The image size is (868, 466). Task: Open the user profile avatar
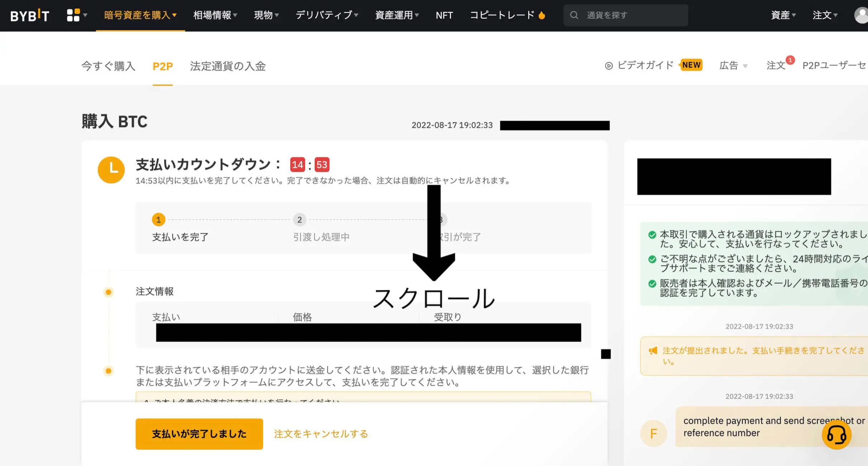(861, 15)
